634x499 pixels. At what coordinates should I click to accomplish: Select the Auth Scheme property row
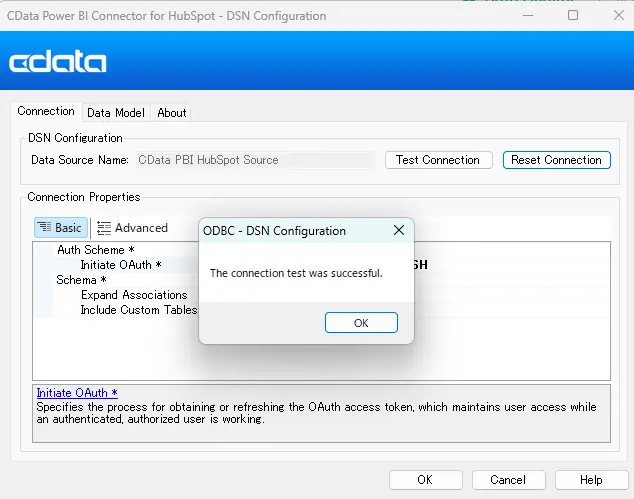pyautogui.click(x=90, y=250)
